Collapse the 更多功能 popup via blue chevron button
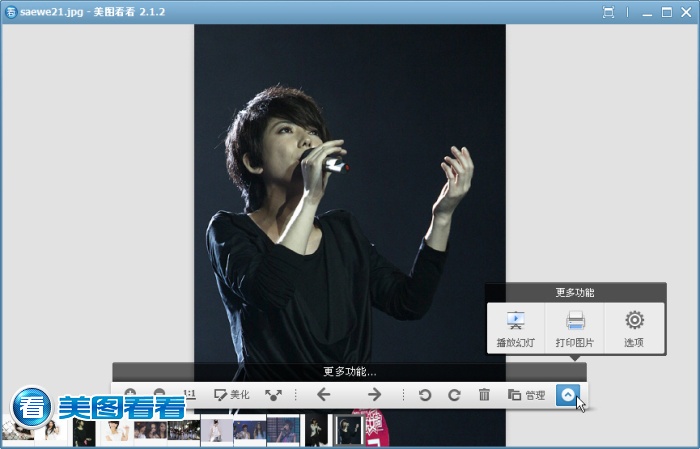 click(568, 395)
